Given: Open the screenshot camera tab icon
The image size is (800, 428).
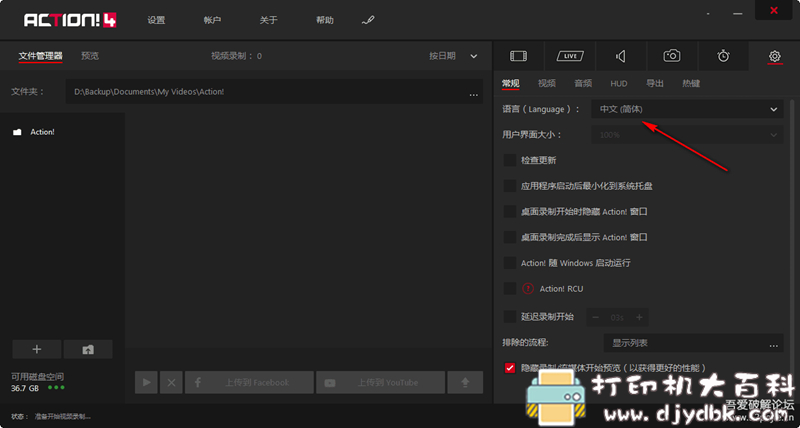Looking at the screenshot, I should (x=672, y=56).
